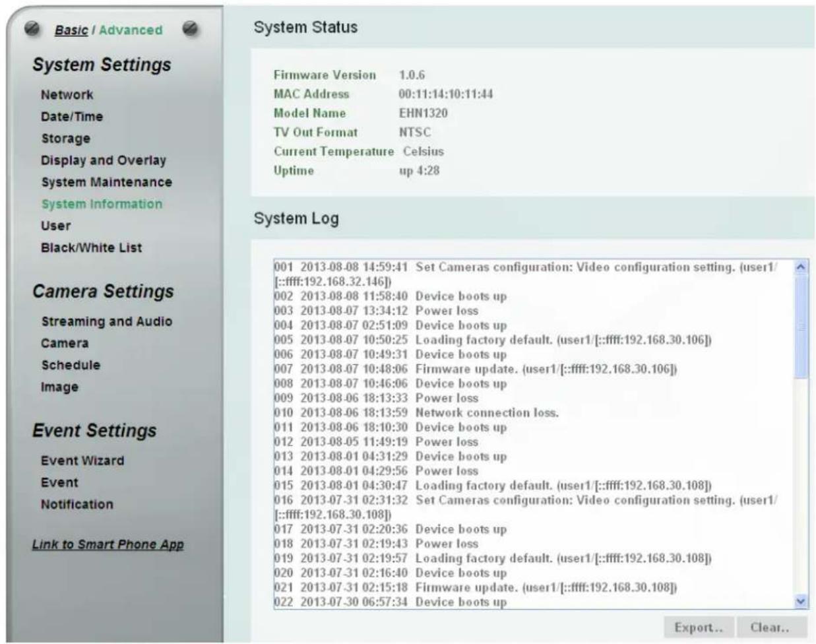The image size is (816, 644).
Task: Open Schedule settings
Action: (x=71, y=365)
